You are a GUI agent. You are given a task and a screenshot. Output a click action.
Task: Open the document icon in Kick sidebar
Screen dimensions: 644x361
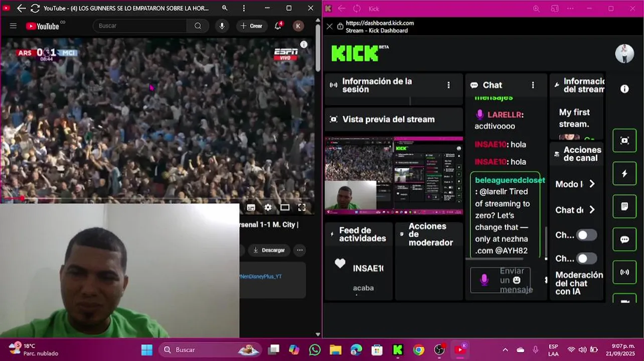(x=624, y=207)
